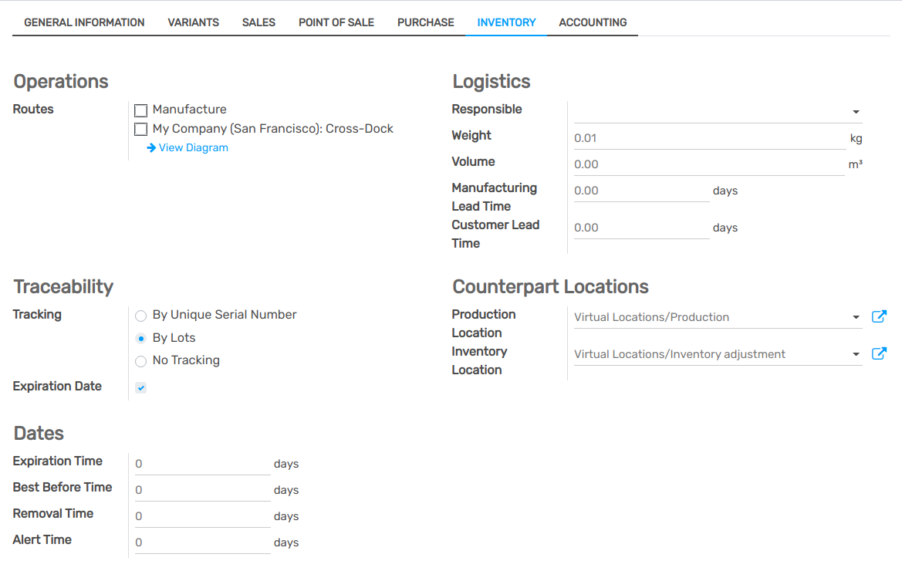This screenshot has width=902, height=588.
Task: Open Inventory Location dropdown arrow
Action: 856,354
